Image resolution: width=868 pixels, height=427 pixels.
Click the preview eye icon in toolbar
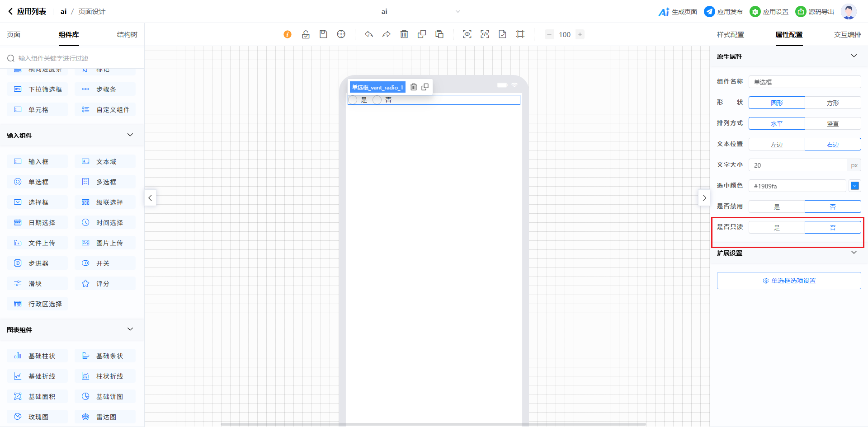coord(467,34)
